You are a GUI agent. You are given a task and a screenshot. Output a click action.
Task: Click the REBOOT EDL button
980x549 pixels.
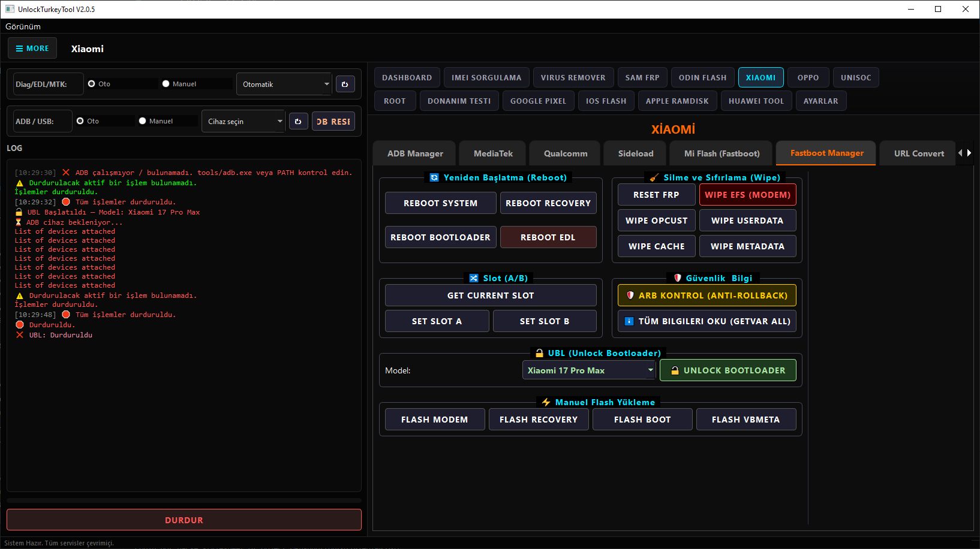pyautogui.click(x=548, y=237)
